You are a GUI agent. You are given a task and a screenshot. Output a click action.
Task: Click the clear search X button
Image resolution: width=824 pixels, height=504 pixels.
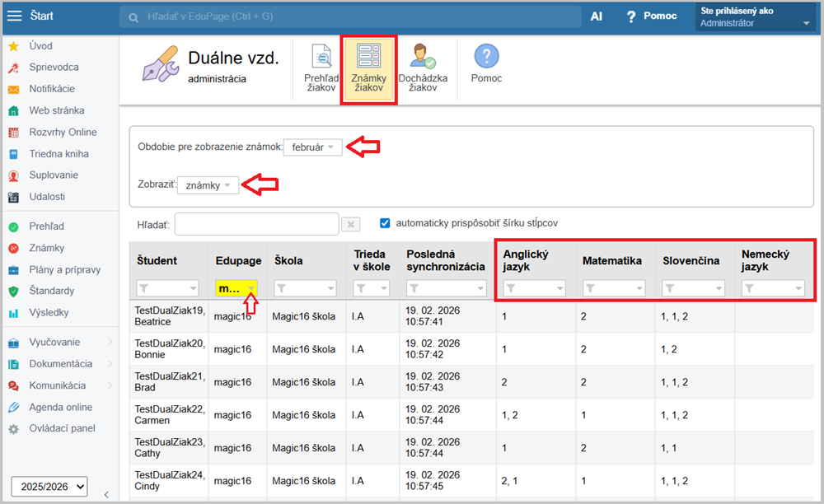350,224
